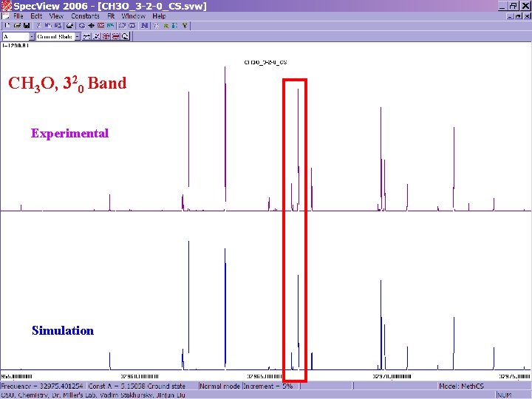Click the Paste toolbar icon
The width and height of the screenshot is (532, 399).
(x=58, y=25)
